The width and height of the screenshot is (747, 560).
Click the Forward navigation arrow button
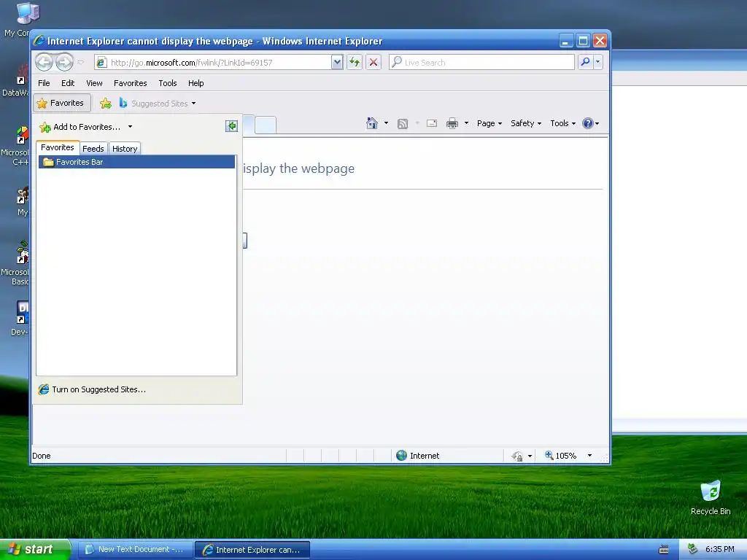[x=64, y=63]
